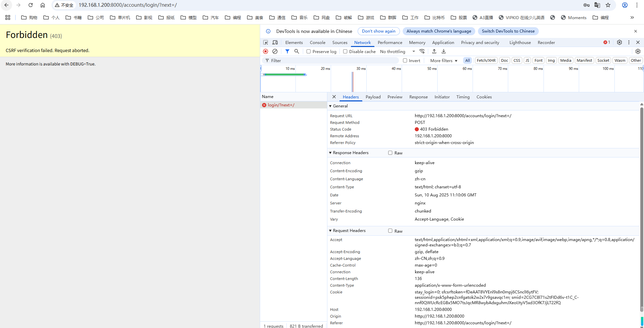Check the Disable cache option
Viewport: 644px width, 328px height.
(345, 51)
